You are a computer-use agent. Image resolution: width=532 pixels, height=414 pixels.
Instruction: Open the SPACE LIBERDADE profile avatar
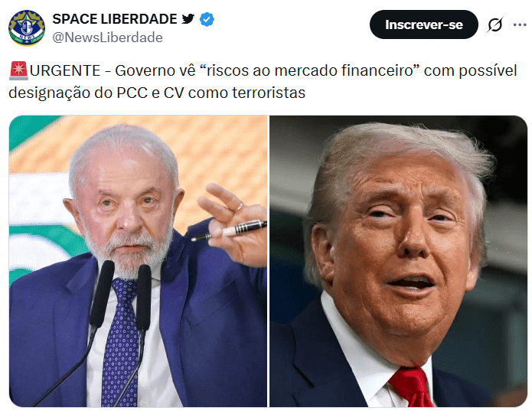coord(27,28)
